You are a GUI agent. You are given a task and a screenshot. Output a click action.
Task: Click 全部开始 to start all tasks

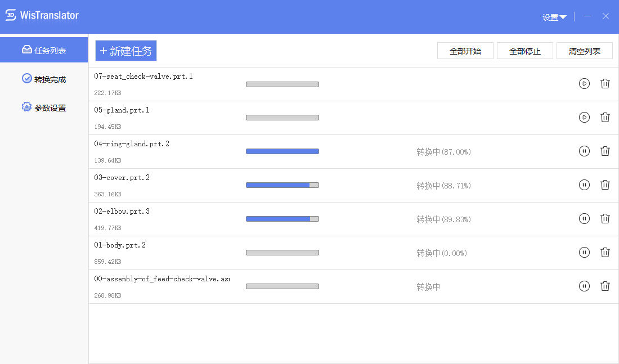pyautogui.click(x=465, y=51)
